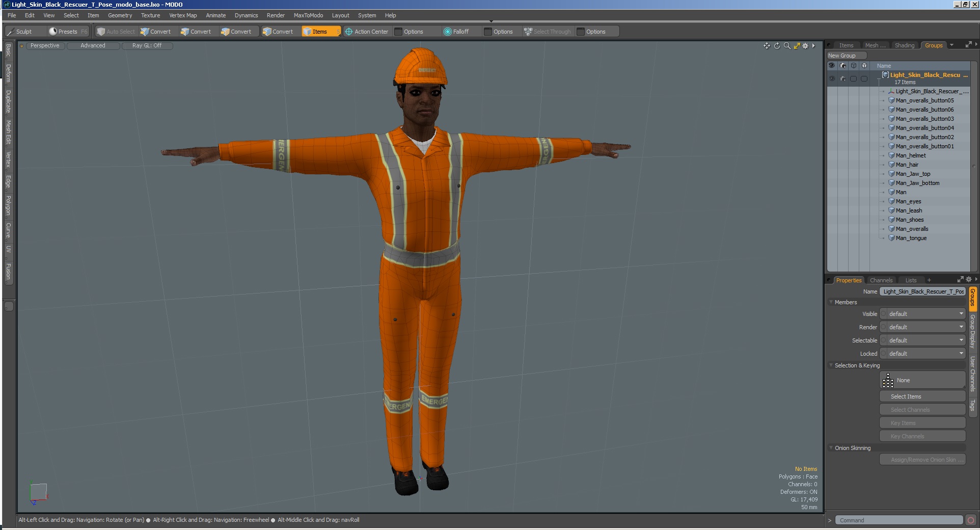Switch to the Lists tab
Viewport: 980px width, 530px height.
coord(911,280)
